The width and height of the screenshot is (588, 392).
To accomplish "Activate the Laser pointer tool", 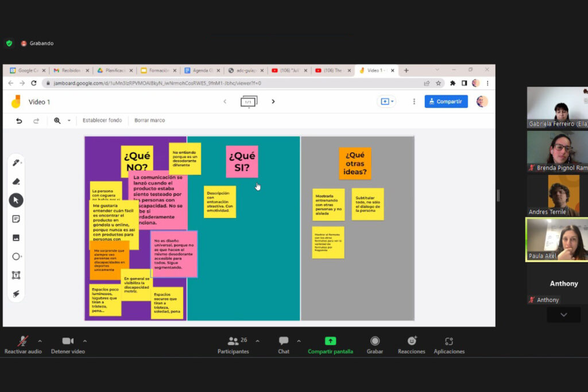I will [16, 294].
